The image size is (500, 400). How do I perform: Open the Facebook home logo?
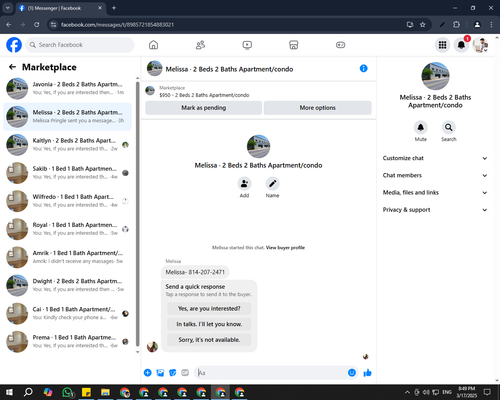[14, 45]
